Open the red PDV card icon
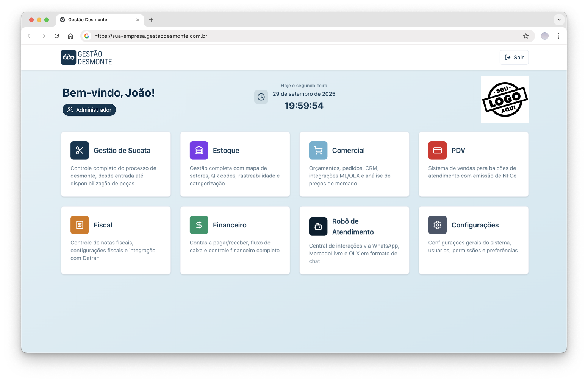This screenshot has height=383, width=588. pyautogui.click(x=437, y=150)
